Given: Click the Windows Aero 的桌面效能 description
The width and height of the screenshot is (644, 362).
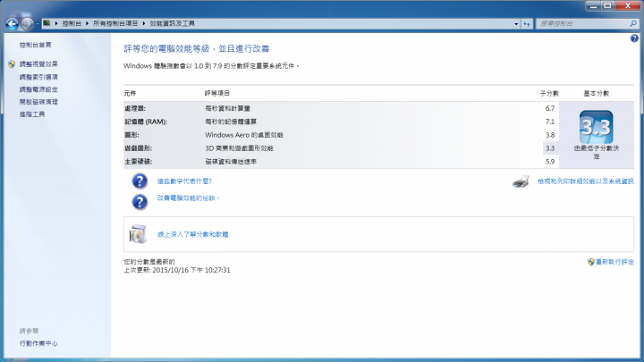Looking at the screenshot, I should tap(244, 135).
